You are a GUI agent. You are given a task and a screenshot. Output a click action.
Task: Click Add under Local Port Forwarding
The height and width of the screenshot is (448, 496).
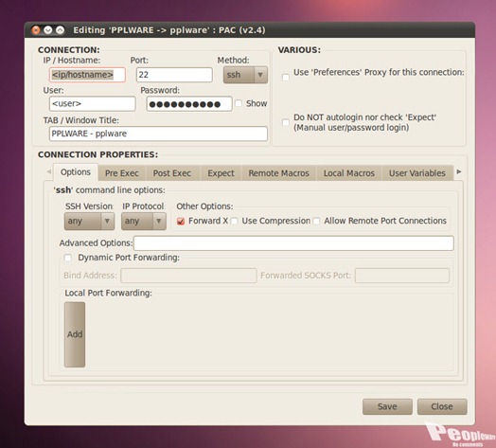[x=75, y=334]
